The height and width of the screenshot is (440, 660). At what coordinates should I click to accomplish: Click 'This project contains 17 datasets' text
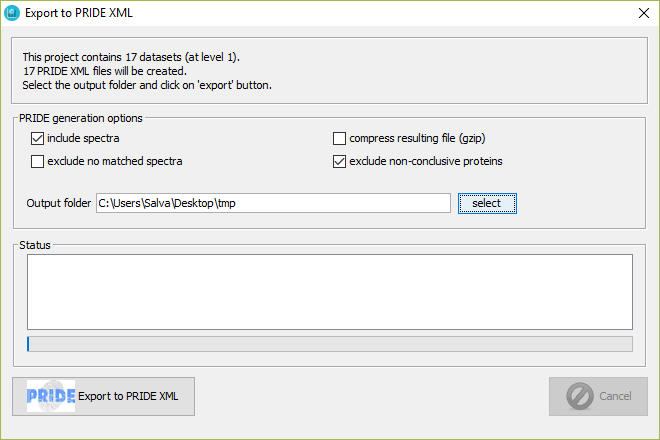coord(102,57)
